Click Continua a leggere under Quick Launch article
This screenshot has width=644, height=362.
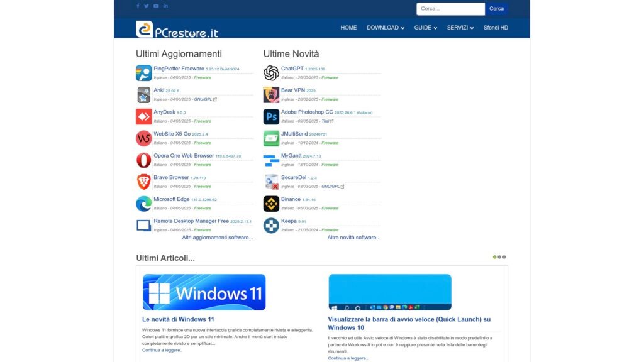coord(347,358)
